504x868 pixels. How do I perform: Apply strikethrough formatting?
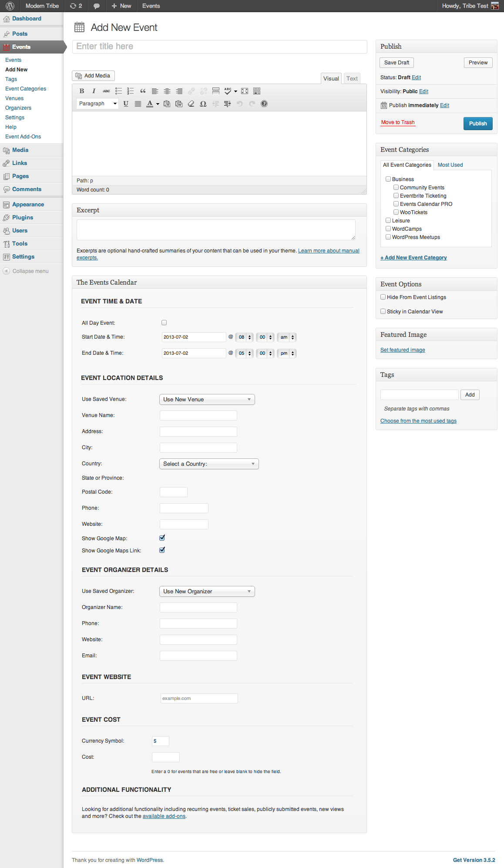[106, 91]
